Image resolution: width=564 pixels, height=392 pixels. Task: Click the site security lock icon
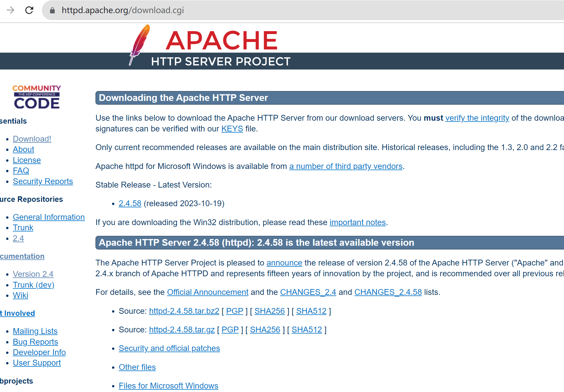[x=52, y=10]
